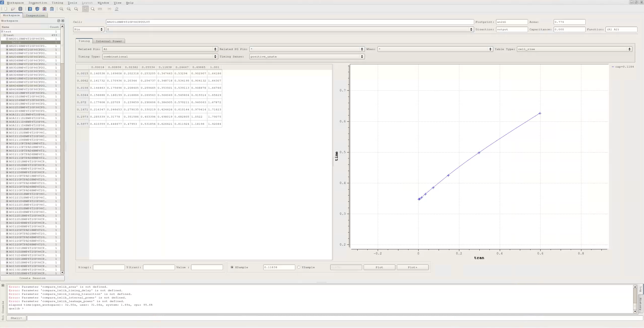Click the zoom out magnifier icon
644x328 pixels.
(x=69, y=9)
